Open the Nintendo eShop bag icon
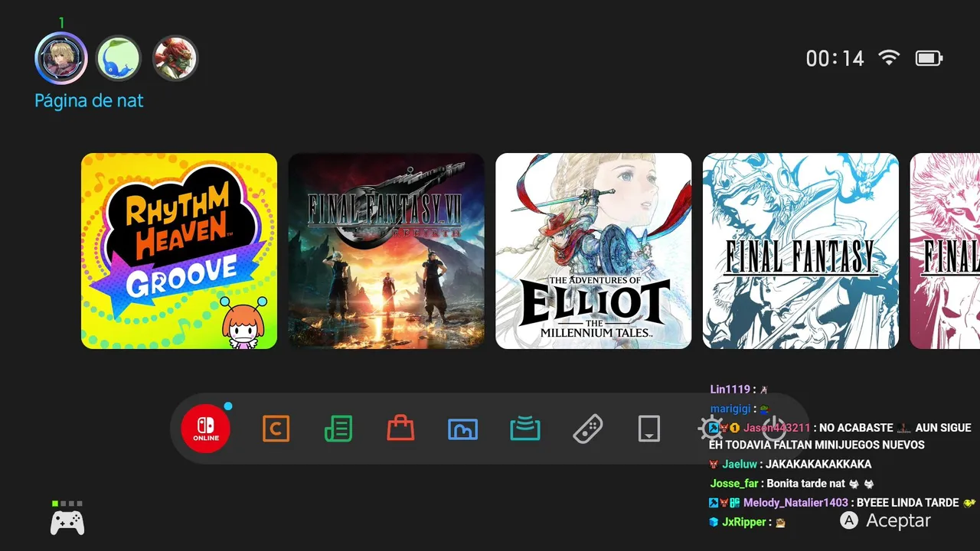This screenshot has height=551, width=980. point(400,429)
